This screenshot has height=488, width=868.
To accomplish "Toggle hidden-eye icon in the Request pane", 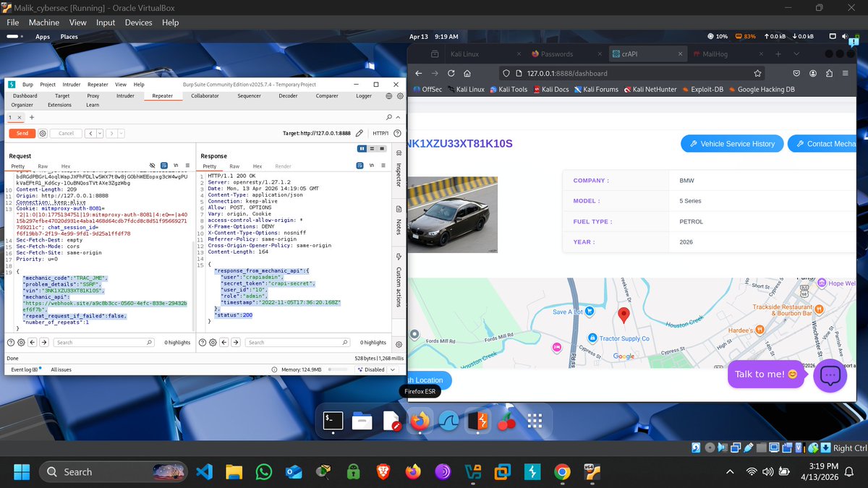I will coord(153,166).
